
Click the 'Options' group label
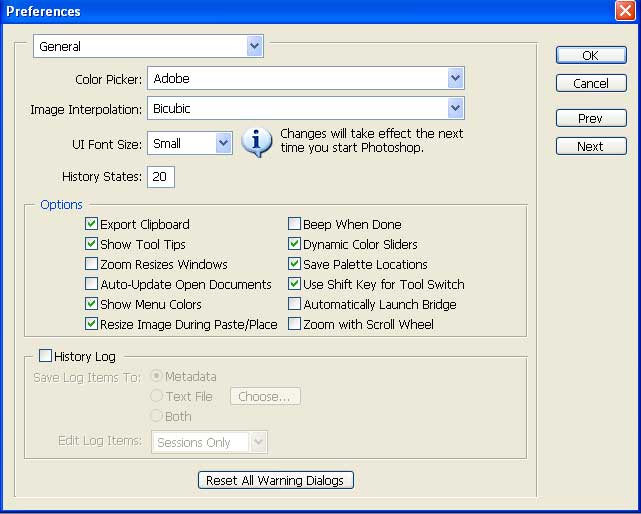coord(61,204)
